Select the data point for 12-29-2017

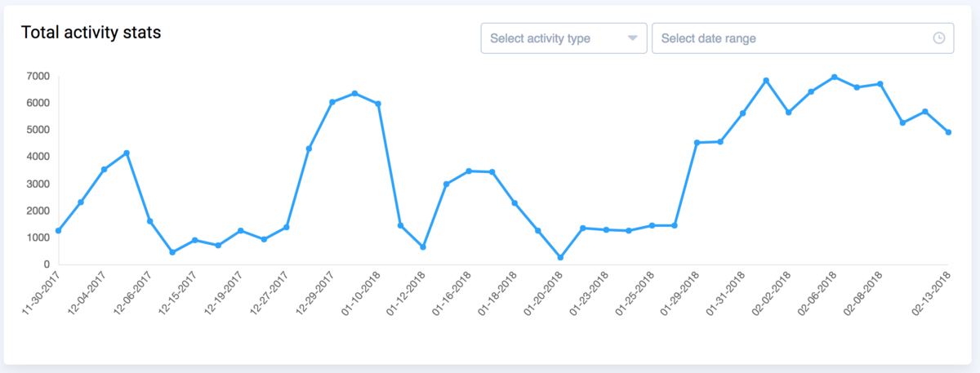tap(332, 102)
